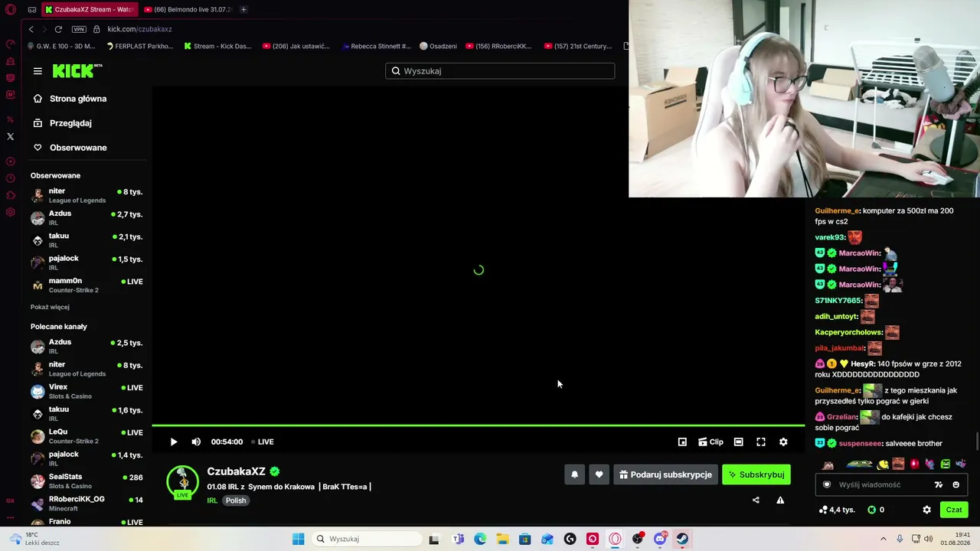Open chat settings gear icon
Image resolution: width=980 pixels, height=551 pixels.
click(926, 510)
